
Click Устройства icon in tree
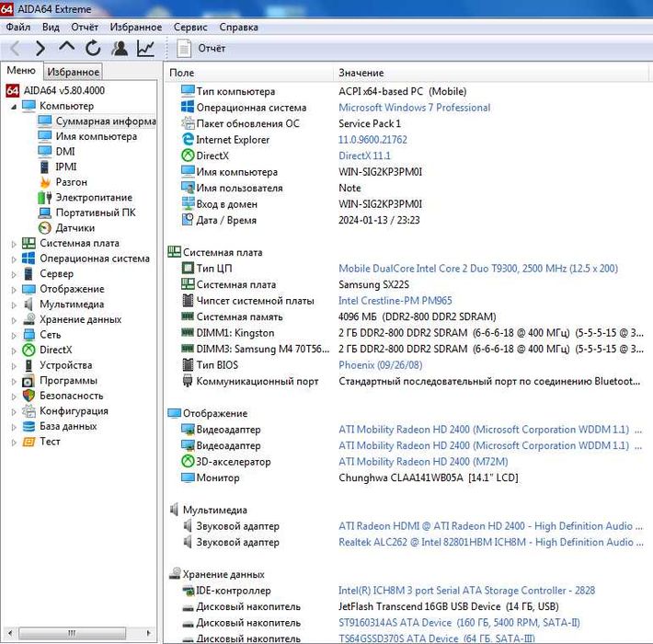click(x=29, y=365)
